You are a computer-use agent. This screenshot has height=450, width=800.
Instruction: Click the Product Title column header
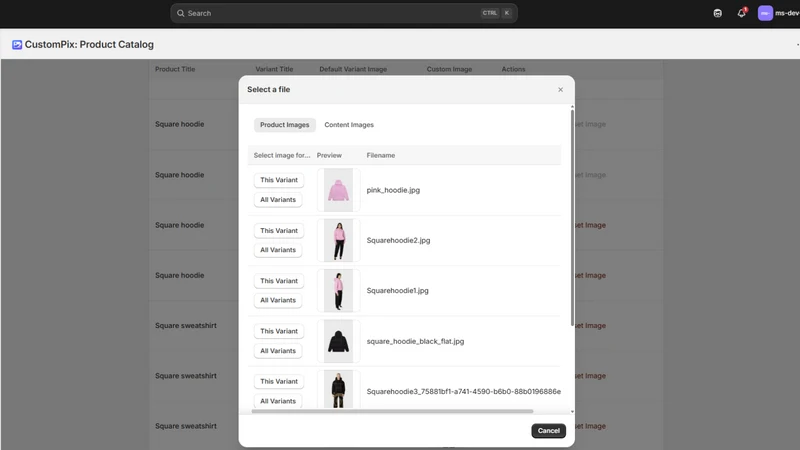click(175, 69)
